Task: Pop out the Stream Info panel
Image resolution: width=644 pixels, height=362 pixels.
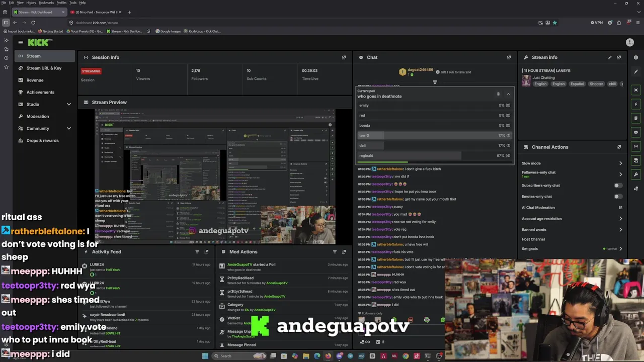Action: coord(619,57)
